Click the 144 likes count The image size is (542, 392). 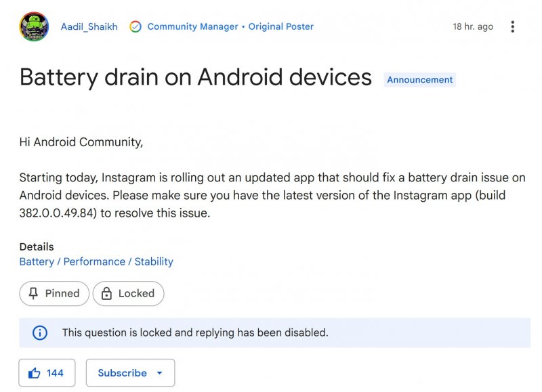click(55, 373)
